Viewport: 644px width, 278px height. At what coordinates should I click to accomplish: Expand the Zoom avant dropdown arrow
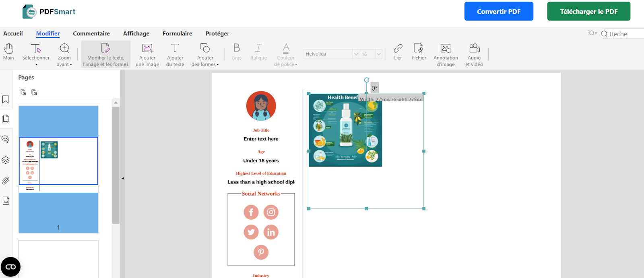pyautogui.click(x=71, y=64)
